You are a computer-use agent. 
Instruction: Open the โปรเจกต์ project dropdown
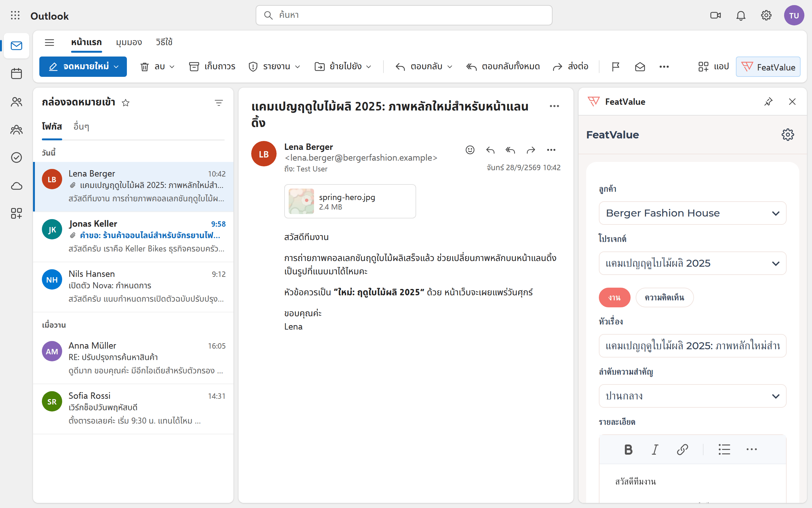[692, 263]
